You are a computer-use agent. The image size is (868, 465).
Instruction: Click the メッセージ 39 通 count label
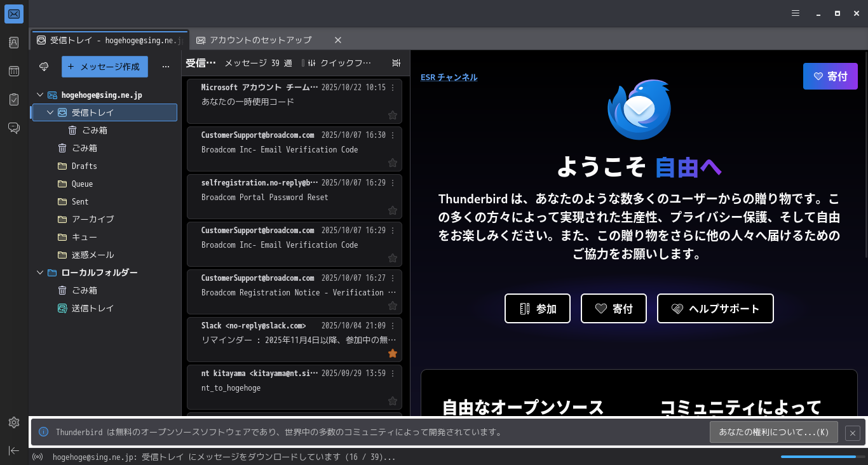(259, 63)
